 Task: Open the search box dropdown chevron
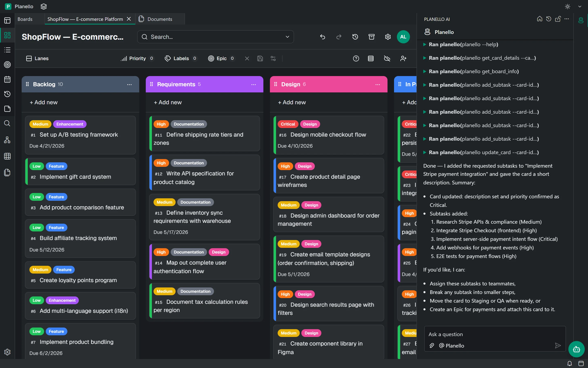tap(287, 37)
